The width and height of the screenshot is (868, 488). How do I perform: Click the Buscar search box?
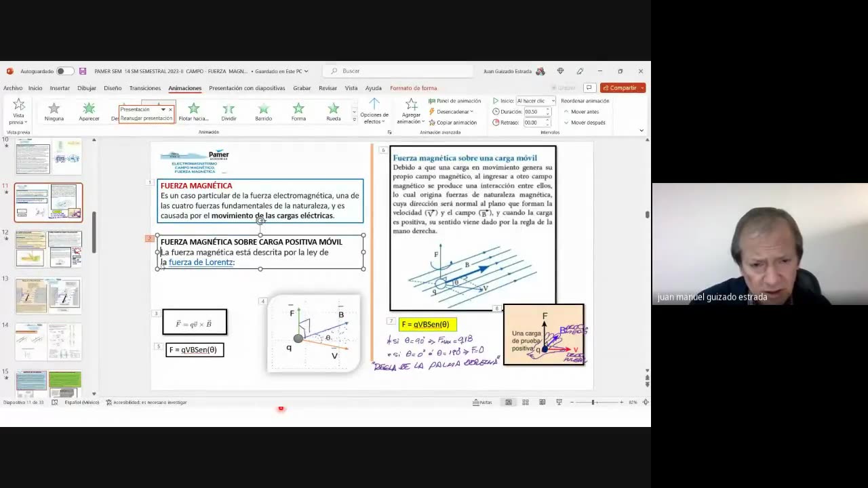398,71
